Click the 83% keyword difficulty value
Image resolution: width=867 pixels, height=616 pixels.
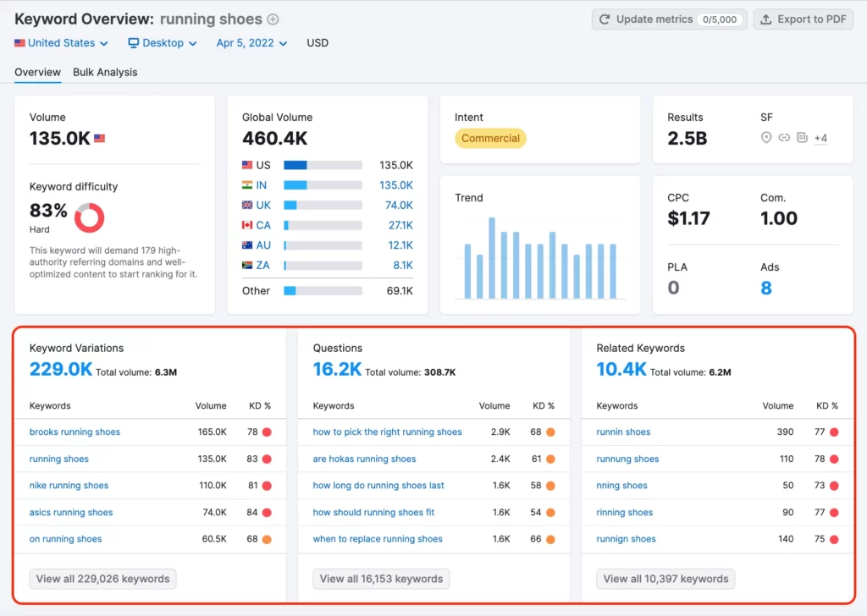click(x=48, y=211)
